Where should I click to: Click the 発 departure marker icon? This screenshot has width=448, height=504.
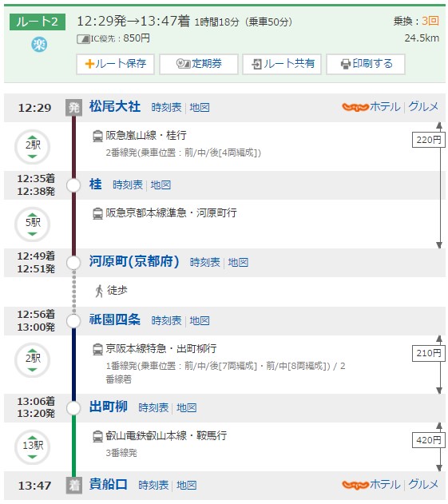point(74,107)
